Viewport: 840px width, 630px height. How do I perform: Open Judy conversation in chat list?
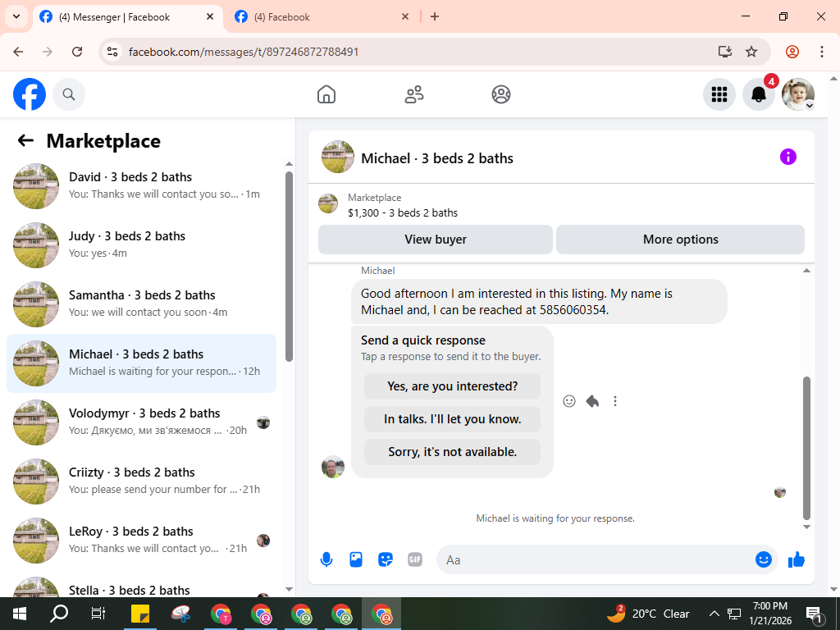(141, 244)
